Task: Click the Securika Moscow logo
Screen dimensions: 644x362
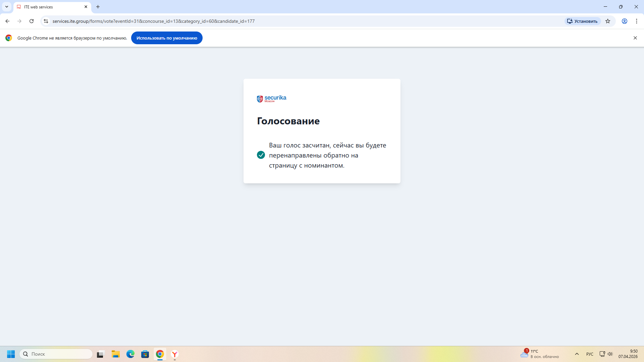Action: coord(271,99)
